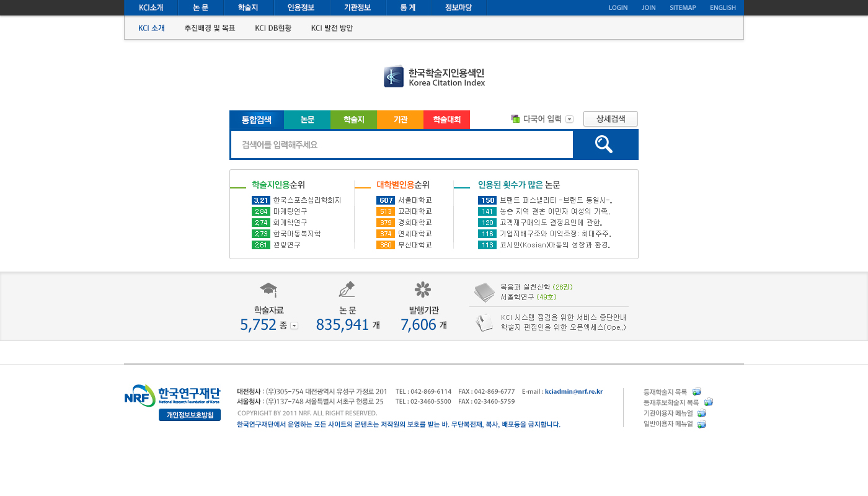Open KCI소개 in the top navigation bar

151,7
